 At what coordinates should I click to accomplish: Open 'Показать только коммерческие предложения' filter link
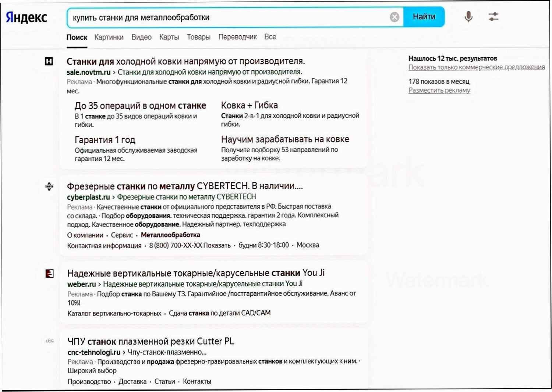coord(477,67)
